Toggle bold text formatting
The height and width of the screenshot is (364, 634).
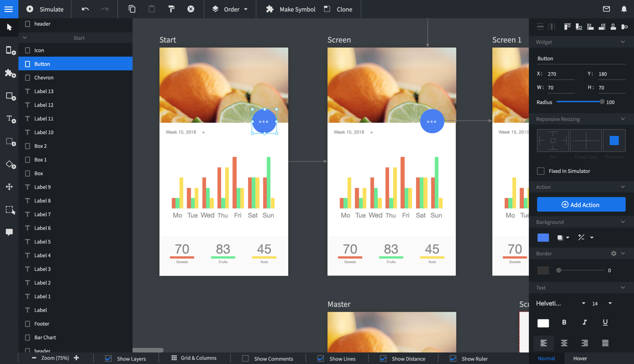tap(564, 322)
